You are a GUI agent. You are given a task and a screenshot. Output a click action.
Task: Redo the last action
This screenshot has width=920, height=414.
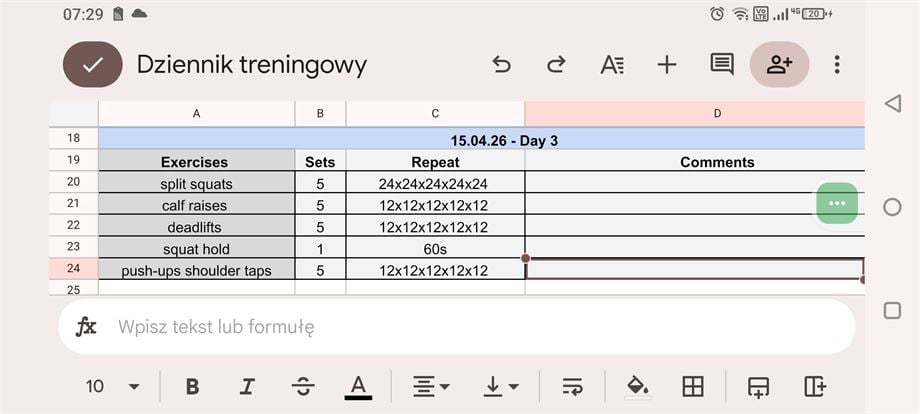pyautogui.click(x=556, y=65)
